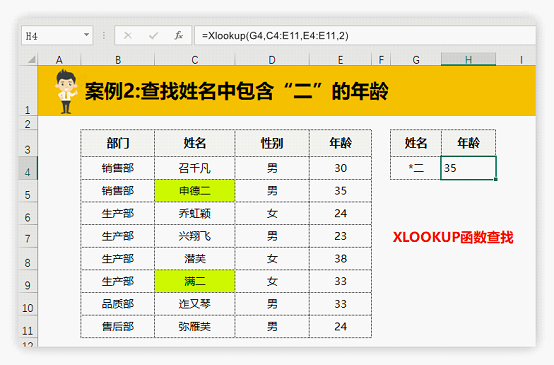
Task: Select the age cell 30 for 召千凡
Action: pos(341,168)
